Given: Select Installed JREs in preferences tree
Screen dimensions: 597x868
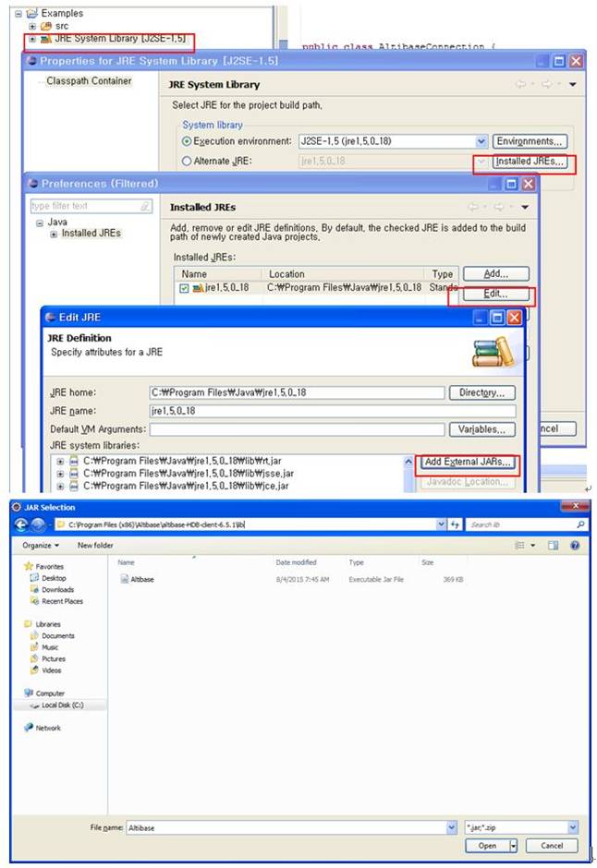Looking at the screenshot, I should pyautogui.click(x=91, y=234).
